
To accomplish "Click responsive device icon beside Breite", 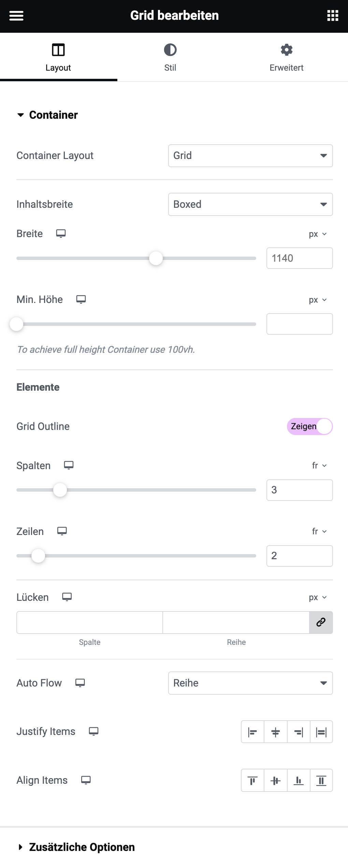I will [61, 234].
